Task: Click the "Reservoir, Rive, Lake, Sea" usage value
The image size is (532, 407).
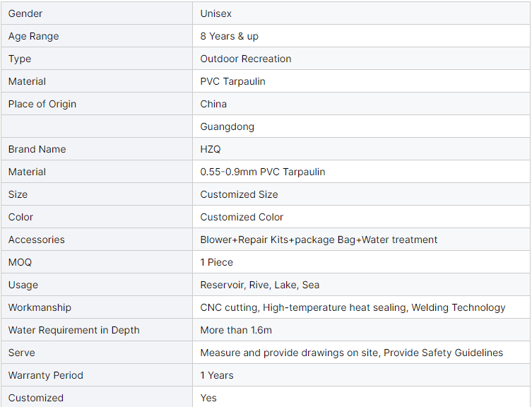Action: (x=259, y=285)
